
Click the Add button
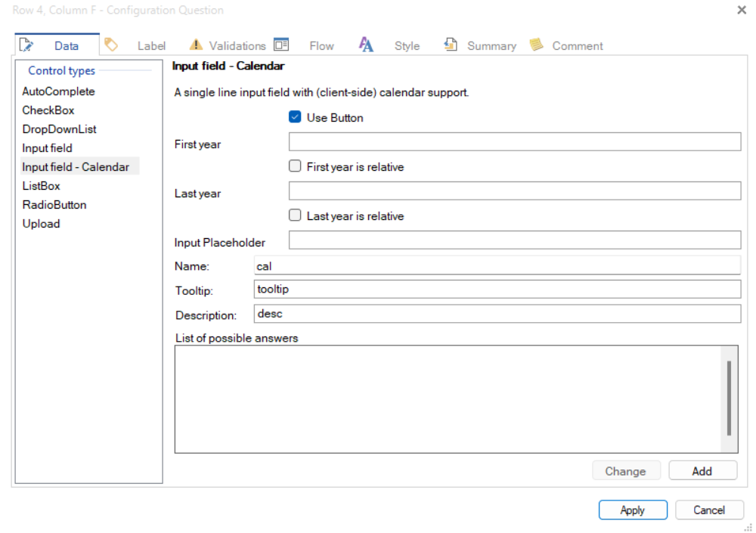click(702, 471)
